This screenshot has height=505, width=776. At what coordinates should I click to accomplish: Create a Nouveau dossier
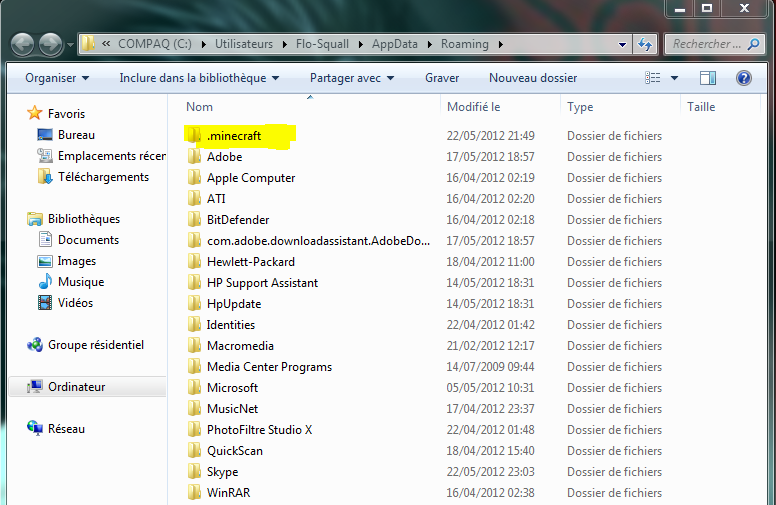533,78
